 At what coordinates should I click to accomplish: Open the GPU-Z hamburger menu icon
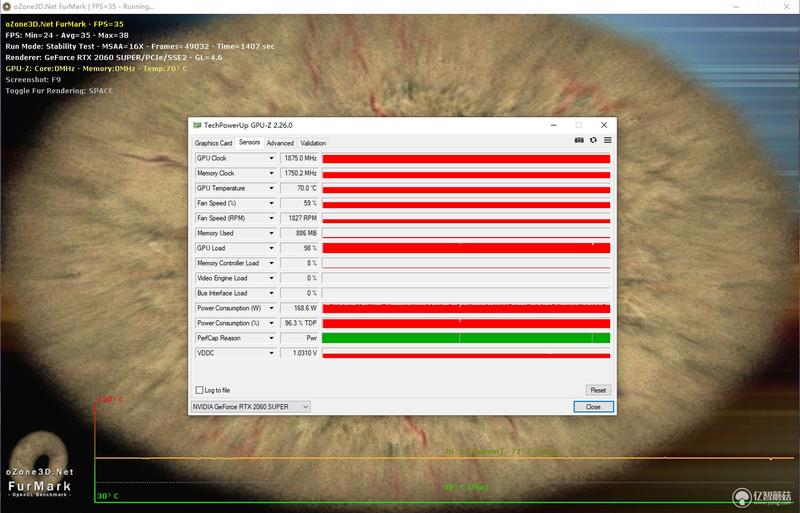pos(608,140)
